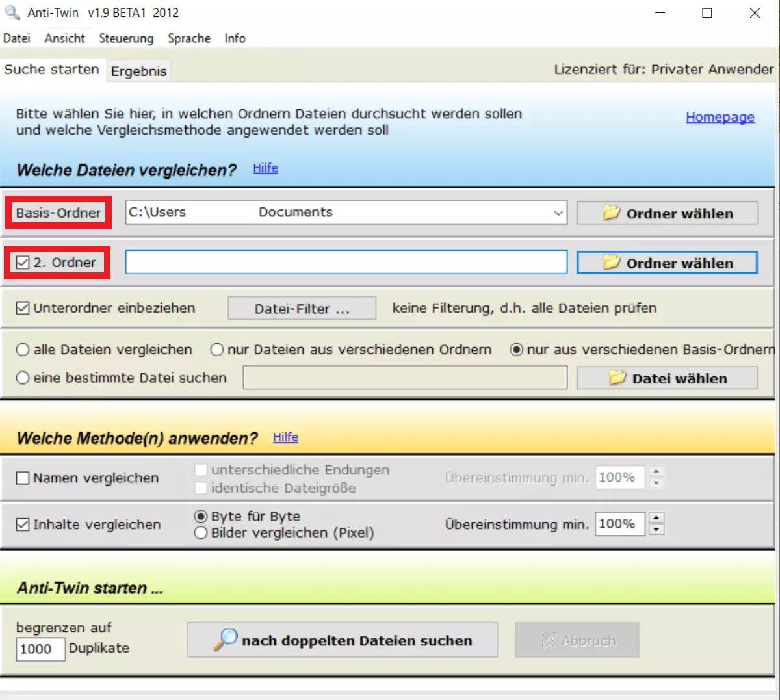780x700 pixels.
Task: Open Hilfe next to Welche Dateien vergleichen
Action: (265, 168)
